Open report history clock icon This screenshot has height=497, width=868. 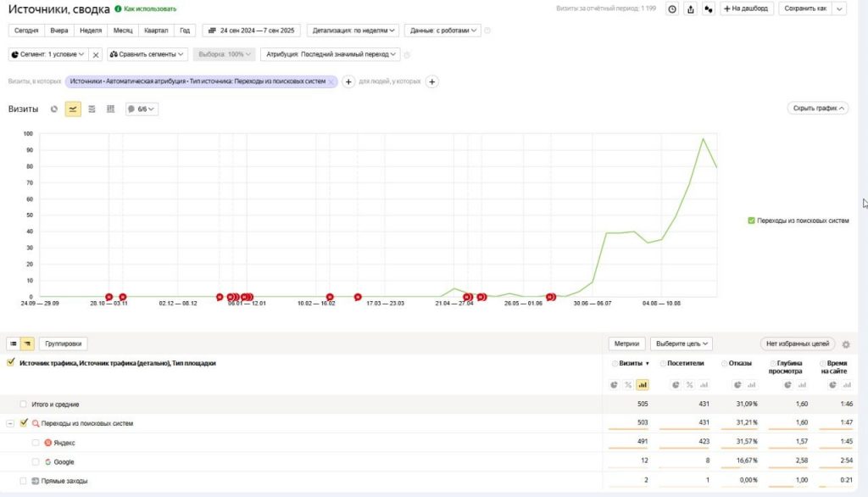click(672, 8)
